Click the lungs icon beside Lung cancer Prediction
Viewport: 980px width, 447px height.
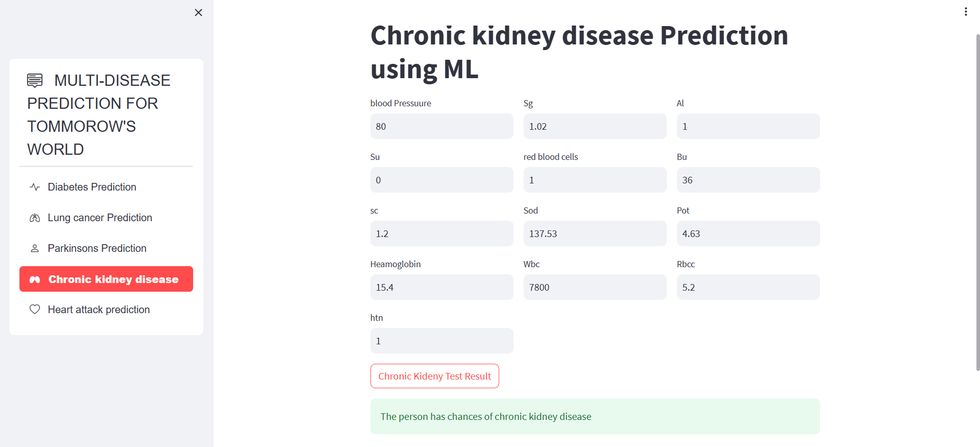pyautogui.click(x=34, y=218)
